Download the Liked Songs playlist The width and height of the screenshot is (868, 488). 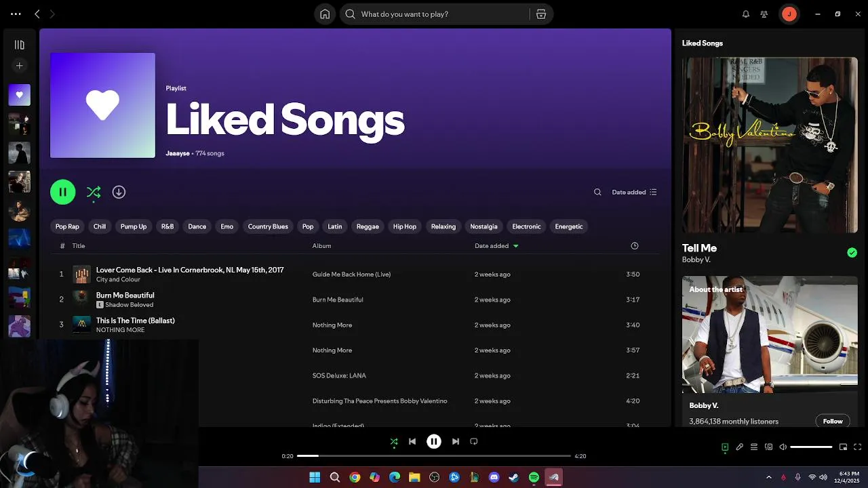(119, 192)
